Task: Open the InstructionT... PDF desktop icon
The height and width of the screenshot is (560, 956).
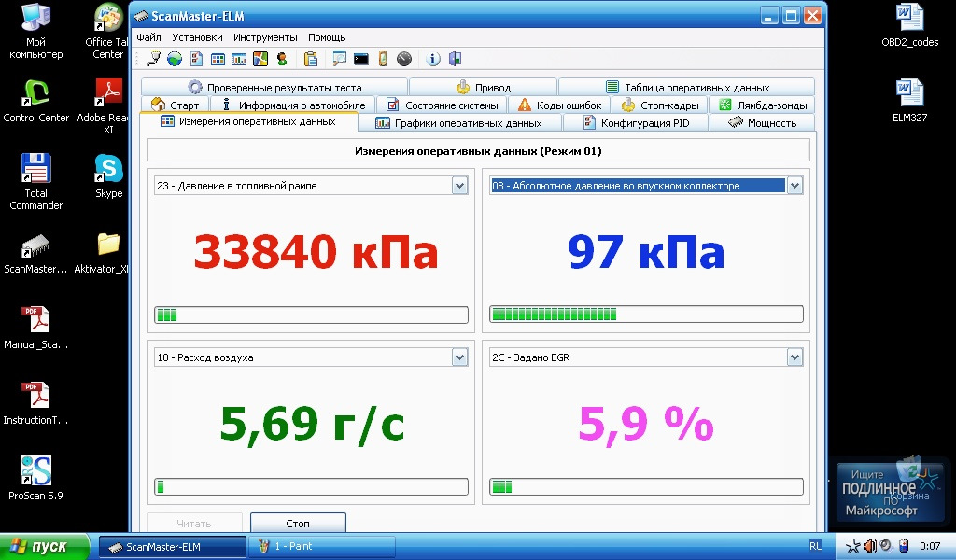Action: [36, 403]
